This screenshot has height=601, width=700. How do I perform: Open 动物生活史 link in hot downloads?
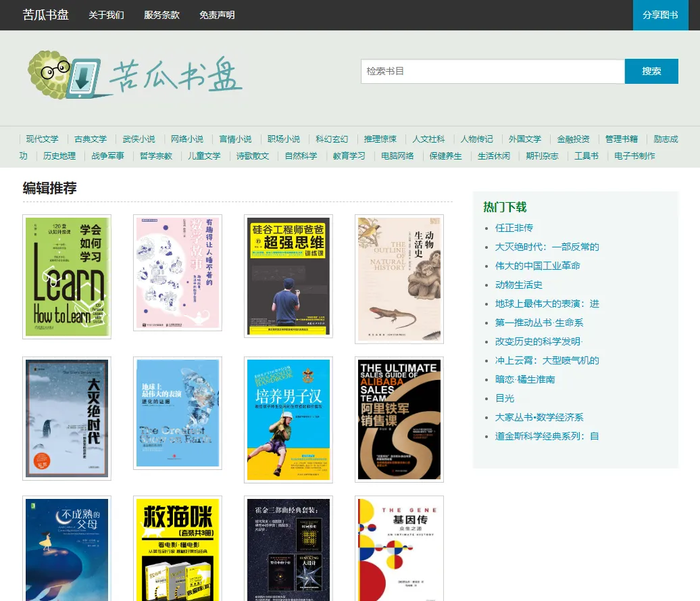pos(519,285)
